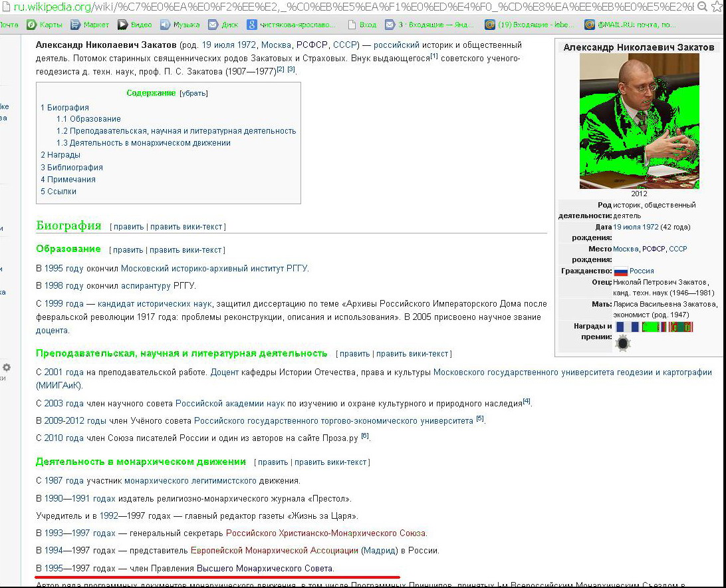726x588 pixels.
Task: Open footnote reference [4]
Action: (x=527, y=401)
